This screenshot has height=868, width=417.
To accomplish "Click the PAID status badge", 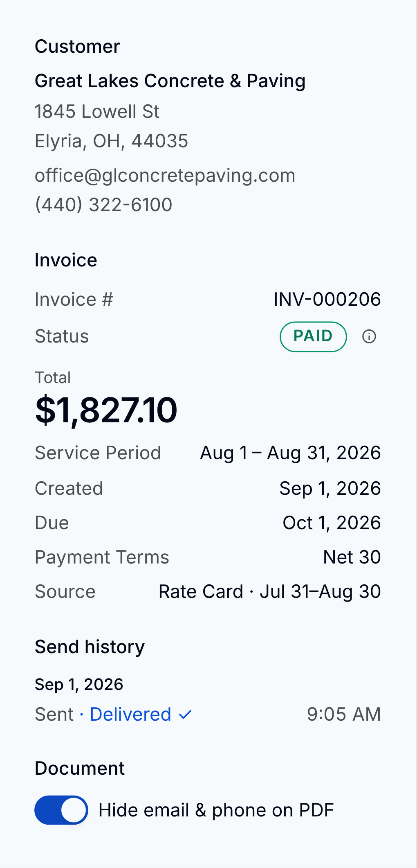I will point(313,336).
